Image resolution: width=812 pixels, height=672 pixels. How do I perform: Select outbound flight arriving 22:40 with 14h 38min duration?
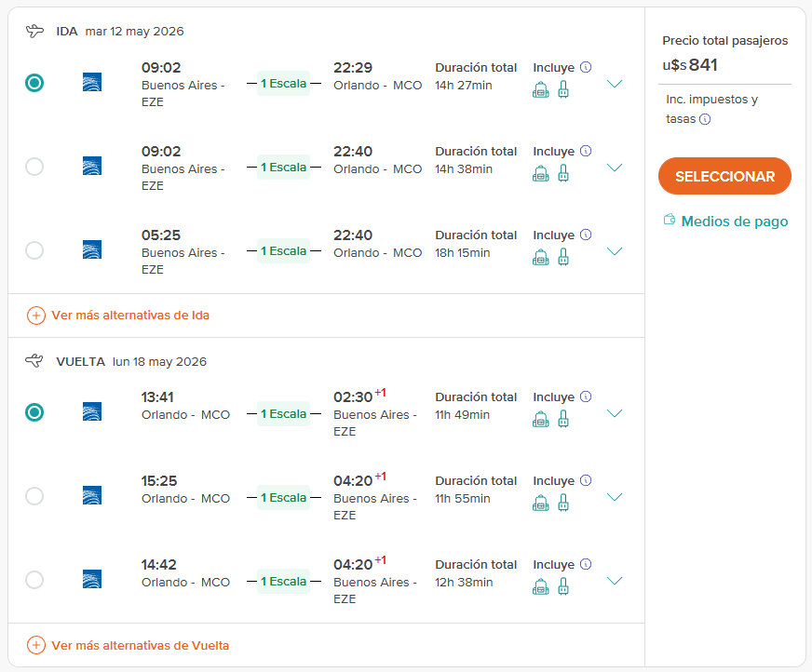click(x=34, y=167)
